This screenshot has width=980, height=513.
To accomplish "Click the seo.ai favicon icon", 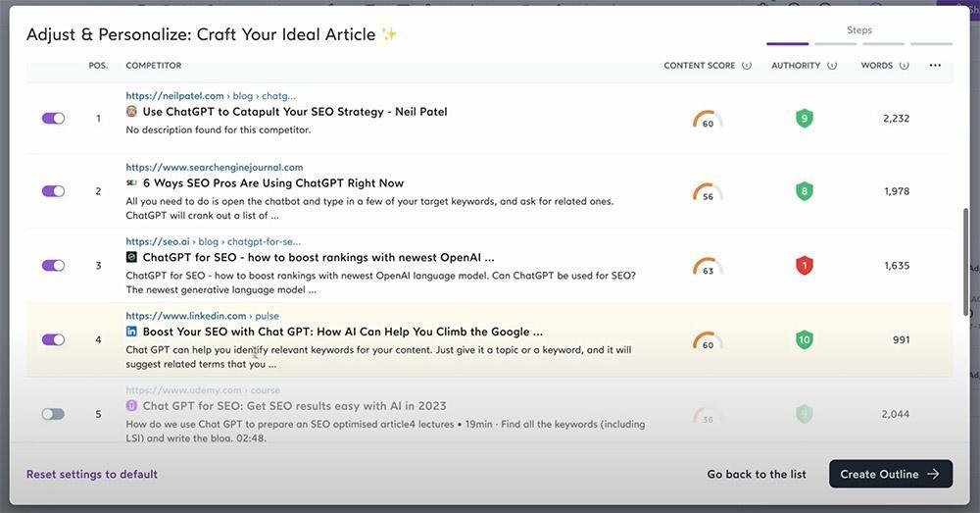I will pyautogui.click(x=131, y=257).
